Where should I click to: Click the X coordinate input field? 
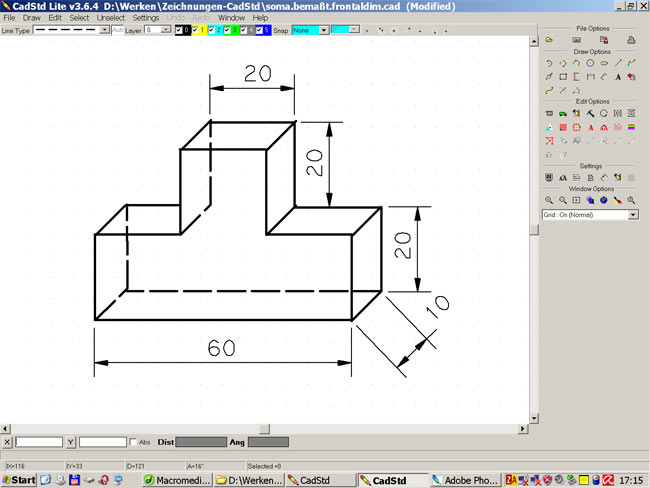(39, 442)
